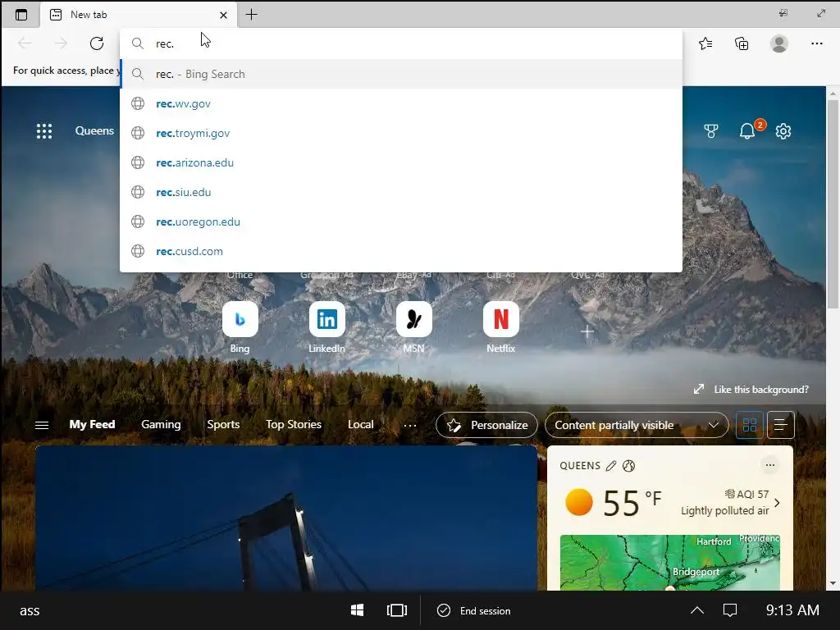840x630 pixels.
Task: Open the bridge news story thumbnail
Action: tap(286, 518)
